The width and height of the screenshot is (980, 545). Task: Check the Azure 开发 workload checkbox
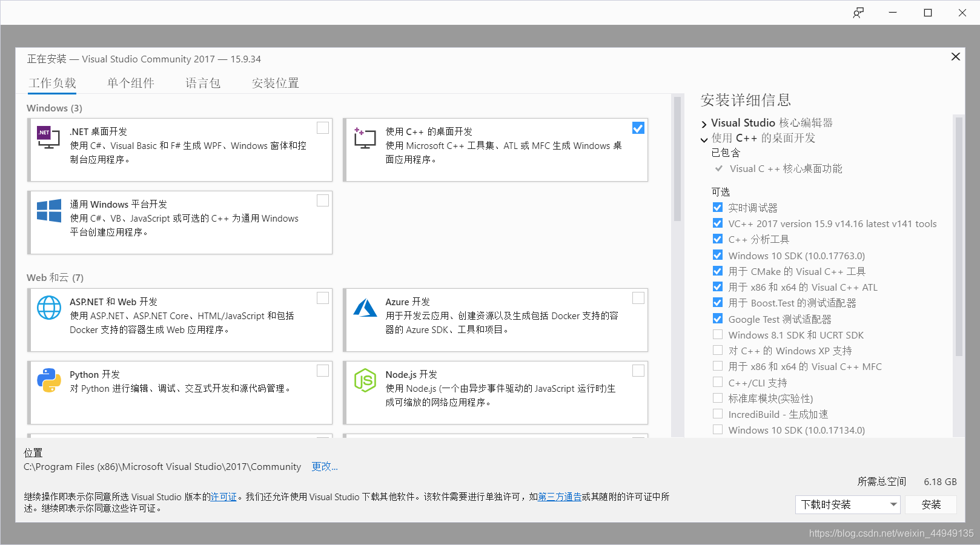click(x=638, y=298)
